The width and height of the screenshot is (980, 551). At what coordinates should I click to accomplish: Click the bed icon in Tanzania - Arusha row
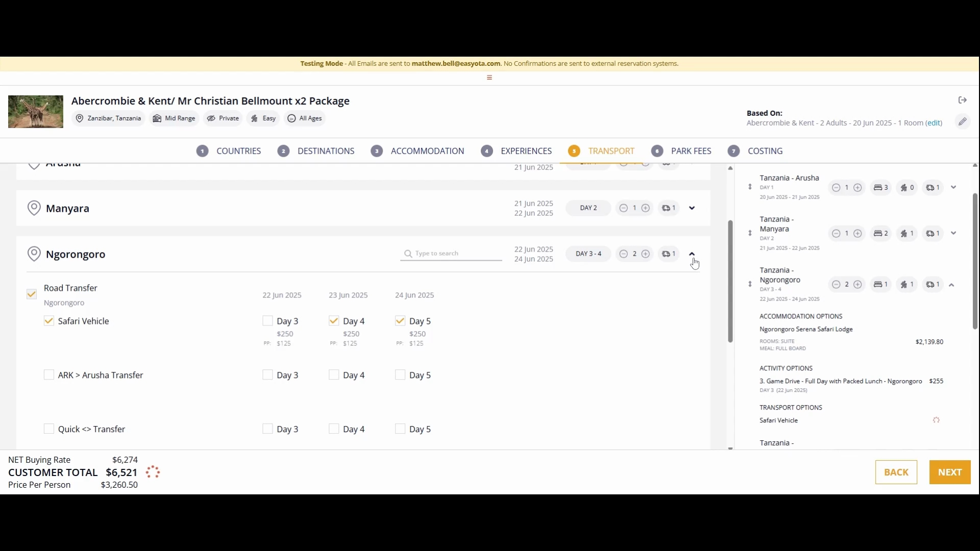click(x=878, y=188)
